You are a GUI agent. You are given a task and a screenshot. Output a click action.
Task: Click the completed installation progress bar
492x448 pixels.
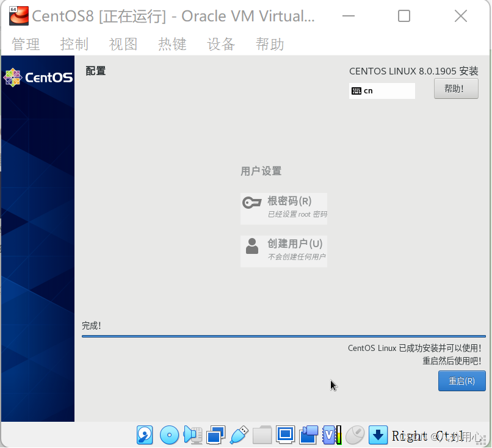pyautogui.click(x=284, y=336)
